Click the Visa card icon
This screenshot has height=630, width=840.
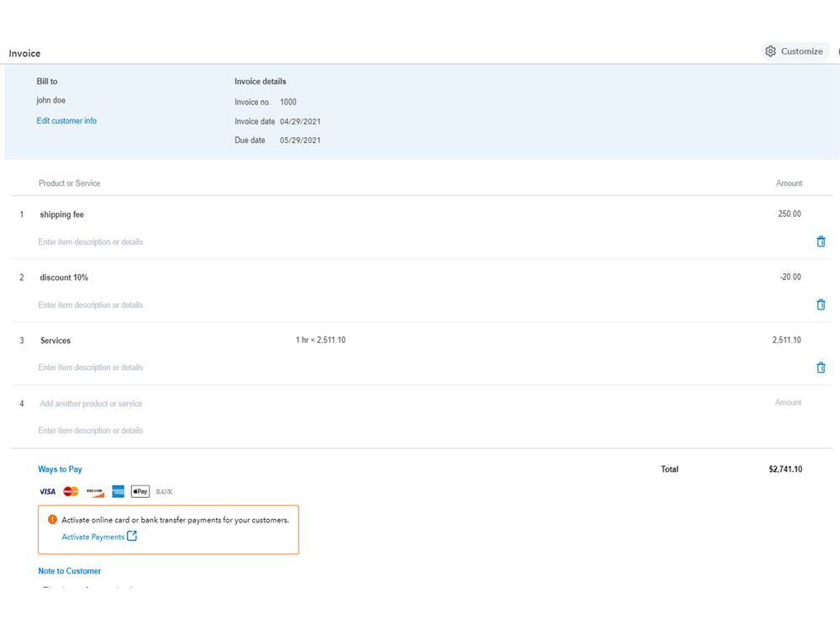point(48,491)
